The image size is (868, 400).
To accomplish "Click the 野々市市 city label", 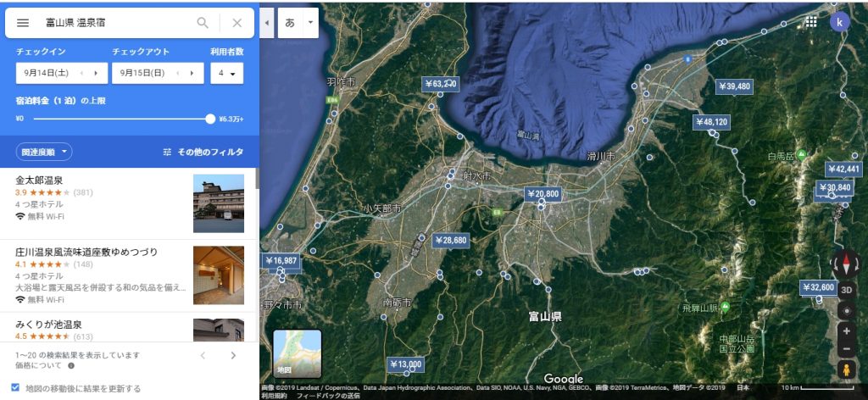I will pos(282,304).
